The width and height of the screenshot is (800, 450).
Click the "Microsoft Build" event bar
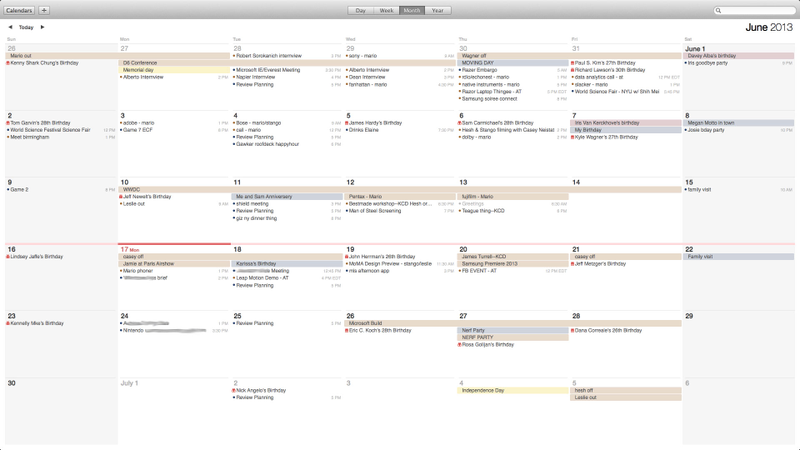tap(513, 323)
